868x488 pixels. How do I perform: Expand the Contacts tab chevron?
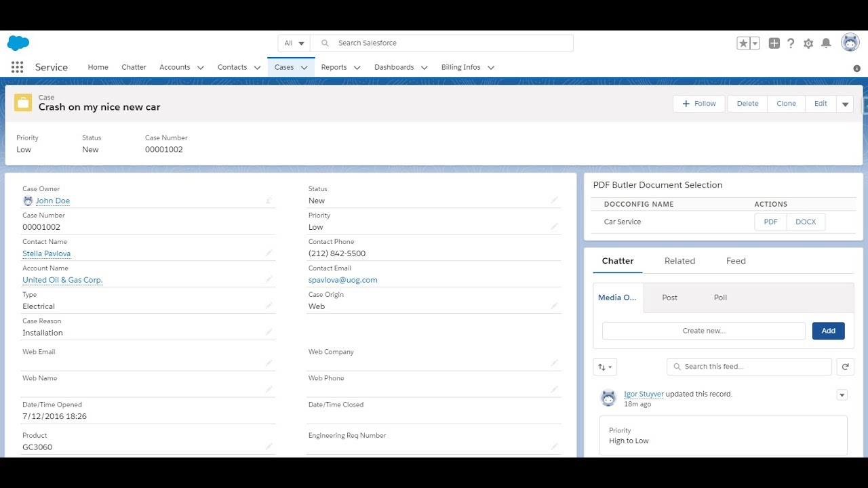[257, 68]
